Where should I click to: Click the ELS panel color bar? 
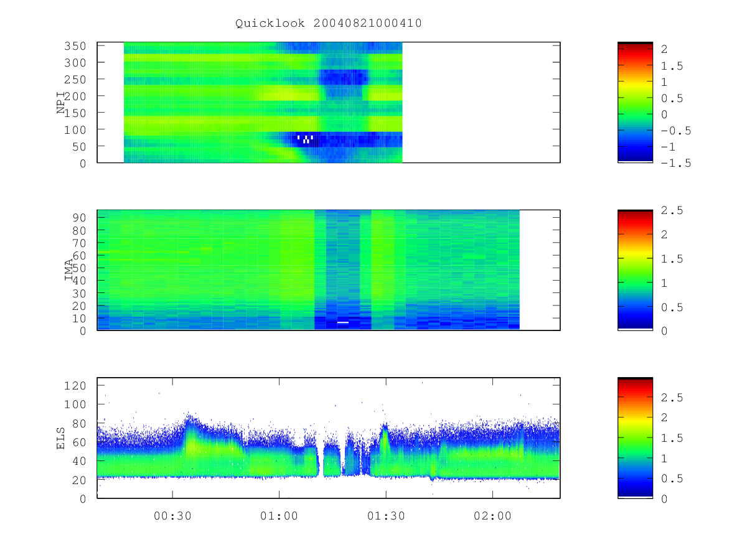pos(635,437)
